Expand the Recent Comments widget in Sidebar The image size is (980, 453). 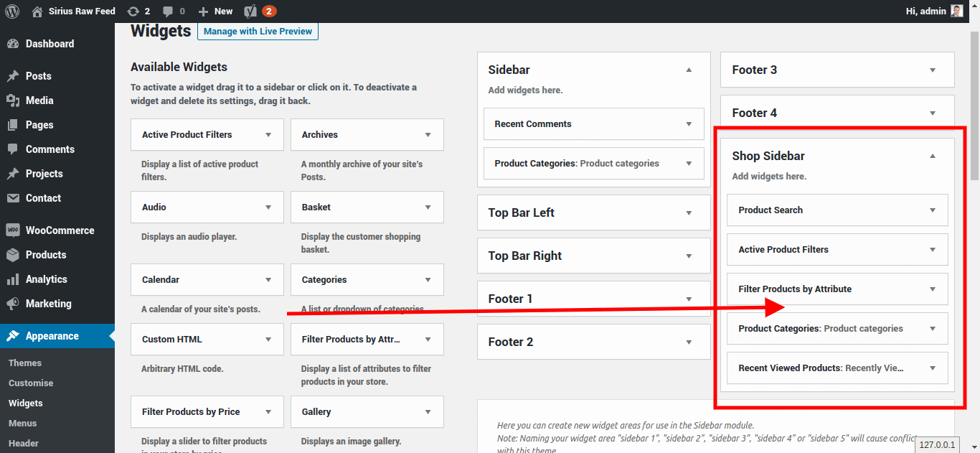pos(689,123)
